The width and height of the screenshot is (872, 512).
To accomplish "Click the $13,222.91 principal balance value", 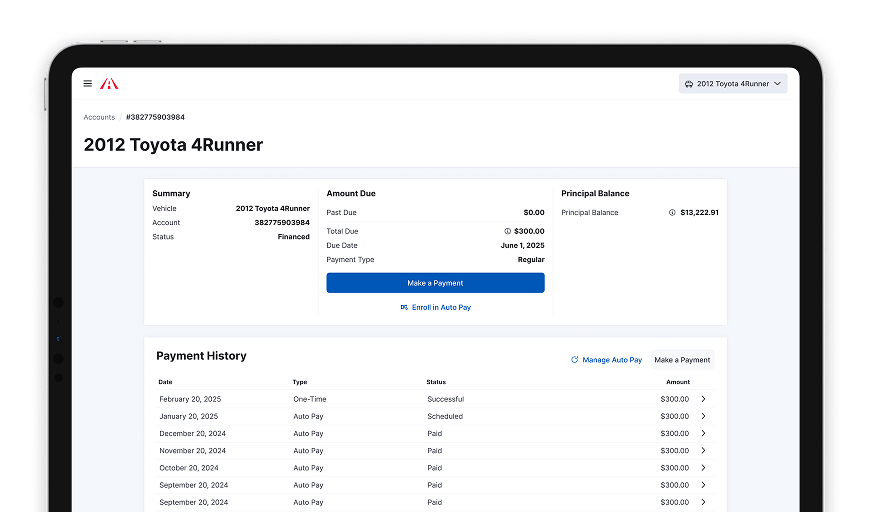I will pyautogui.click(x=699, y=212).
